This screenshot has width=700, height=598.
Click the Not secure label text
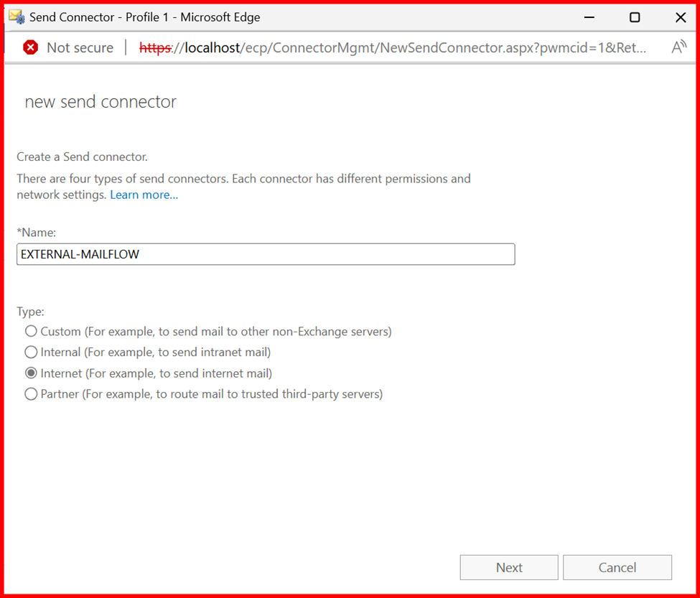pyautogui.click(x=80, y=47)
